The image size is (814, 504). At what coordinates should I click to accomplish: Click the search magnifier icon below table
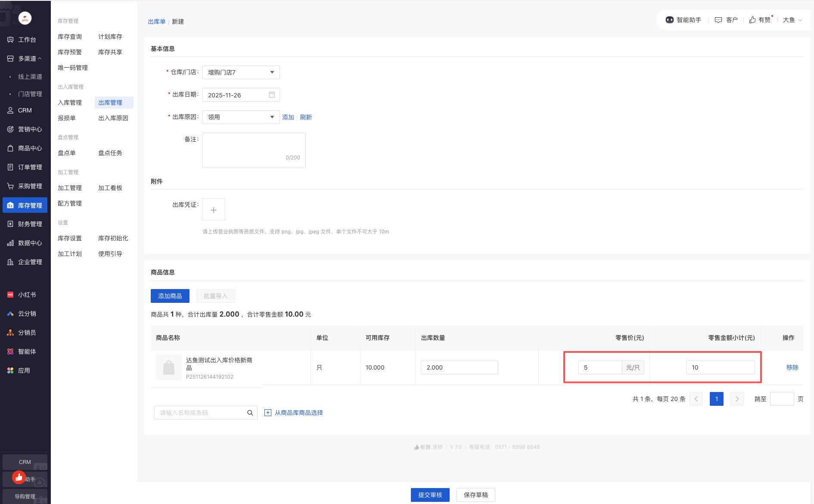point(250,413)
